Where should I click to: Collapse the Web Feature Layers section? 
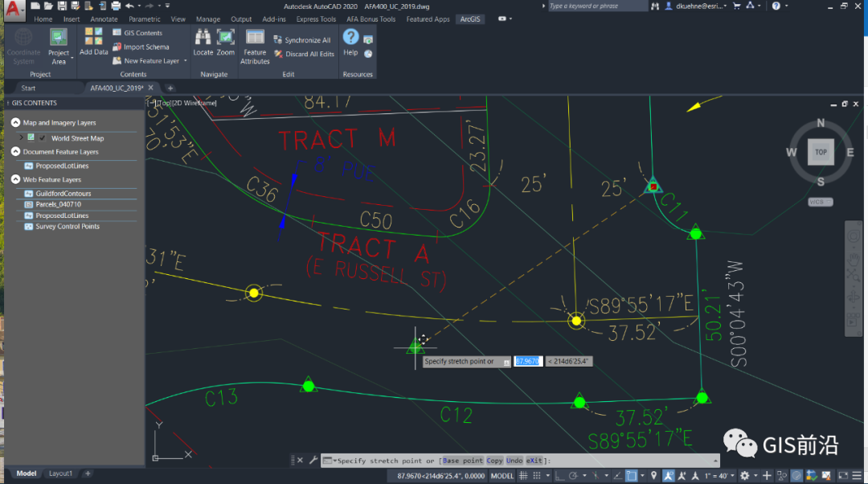[x=15, y=180]
